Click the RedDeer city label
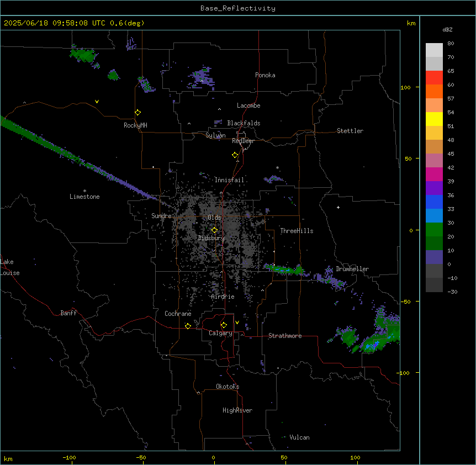This screenshot has width=476, height=465. click(x=243, y=141)
